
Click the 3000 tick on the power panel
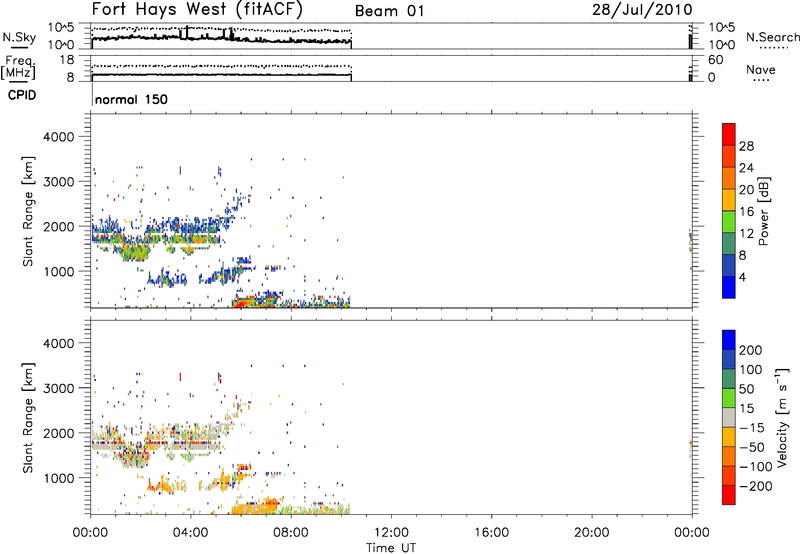58,182
